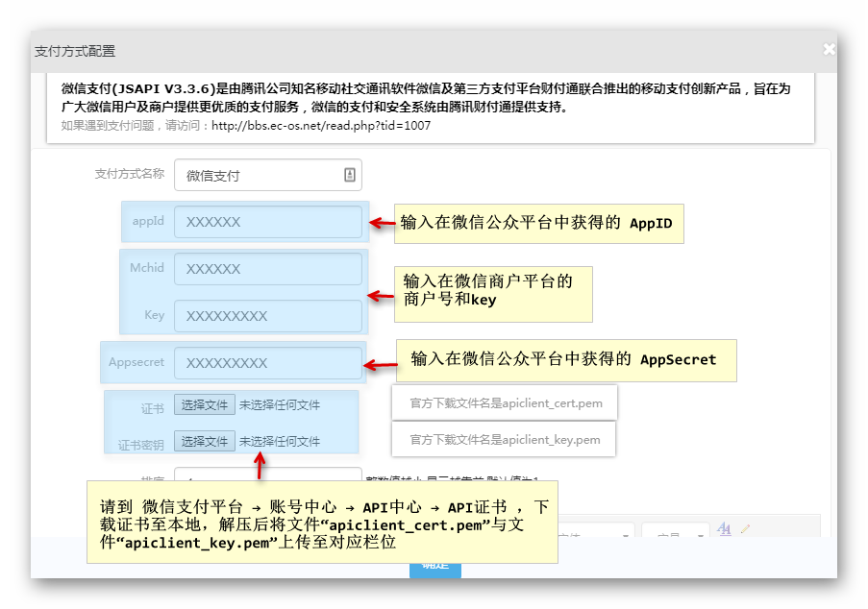The height and width of the screenshot is (609, 868).
Task: Click the 支付方式配置 dialog title
Action: [75, 51]
